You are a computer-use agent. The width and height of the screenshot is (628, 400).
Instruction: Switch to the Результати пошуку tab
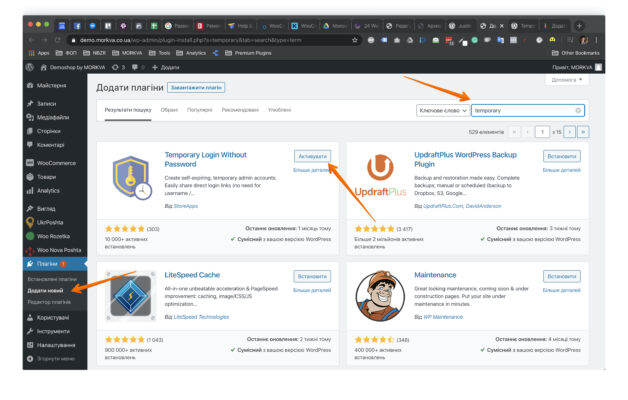point(128,110)
